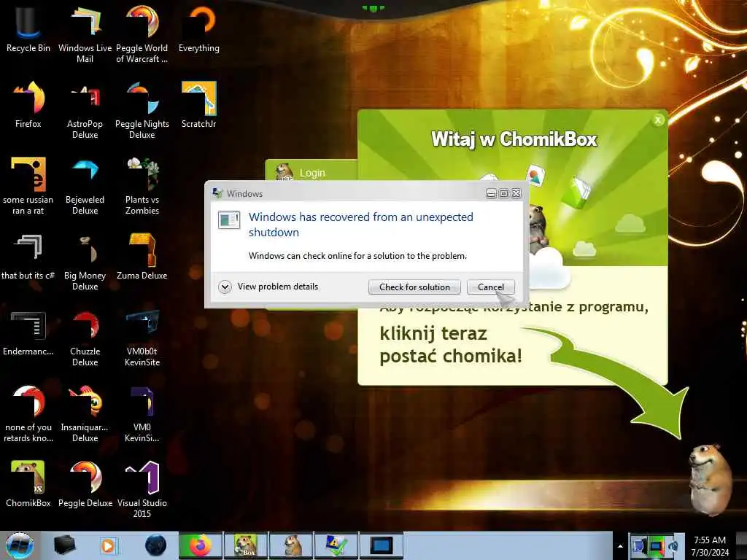Image resolution: width=747 pixels, height=560 pixels.
Task: Open the dark box icon in taskbar
Action: tap(64, 545)
